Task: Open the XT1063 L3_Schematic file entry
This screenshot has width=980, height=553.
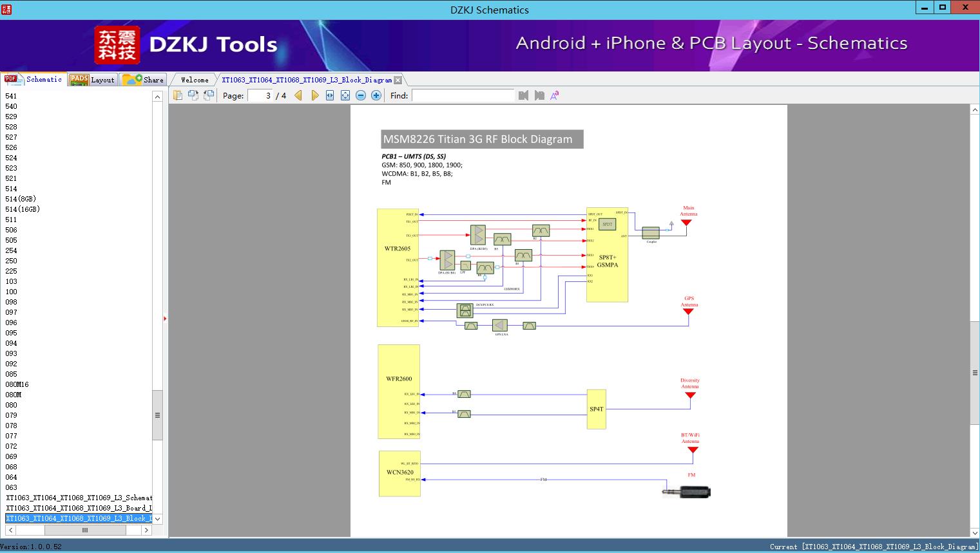Action: coord(79,498)
